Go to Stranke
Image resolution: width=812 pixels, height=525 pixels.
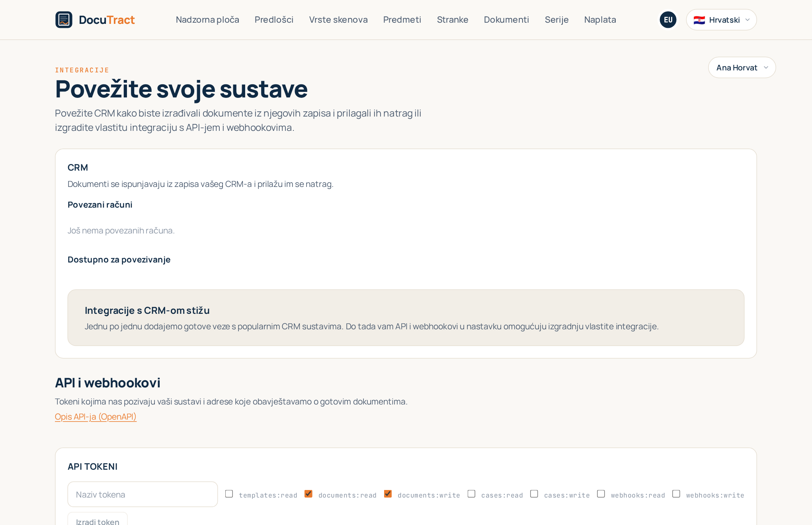[453, 19]
